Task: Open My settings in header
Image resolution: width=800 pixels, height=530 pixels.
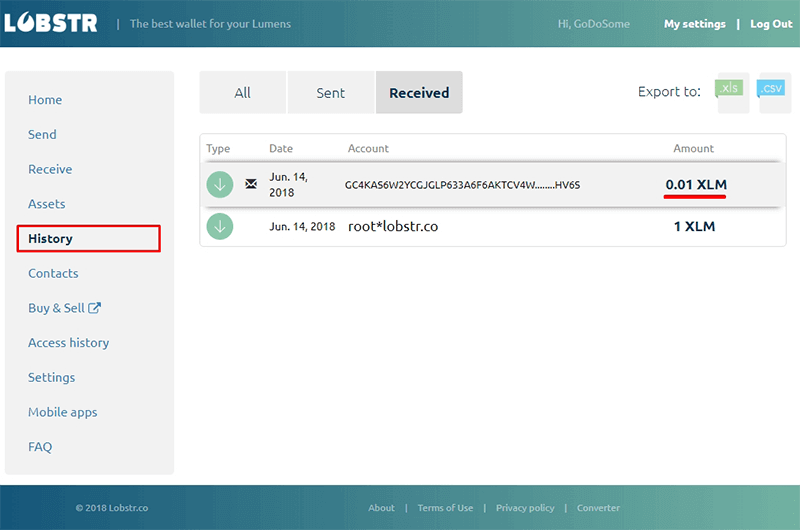Action: pos(694,24)
